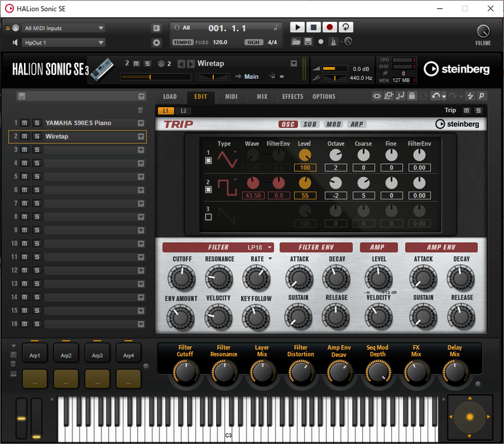The height and width of the screenshot is (444, 504).
Task: Switch to the OPTIONS tab
Action: click(x=324, y=96)
